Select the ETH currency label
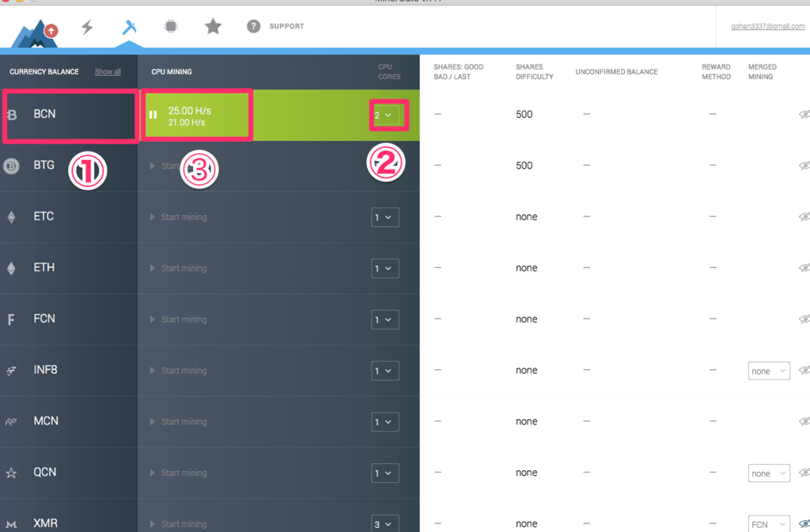The width and height of the screenshot is (810, 532). tap(44, 267)
